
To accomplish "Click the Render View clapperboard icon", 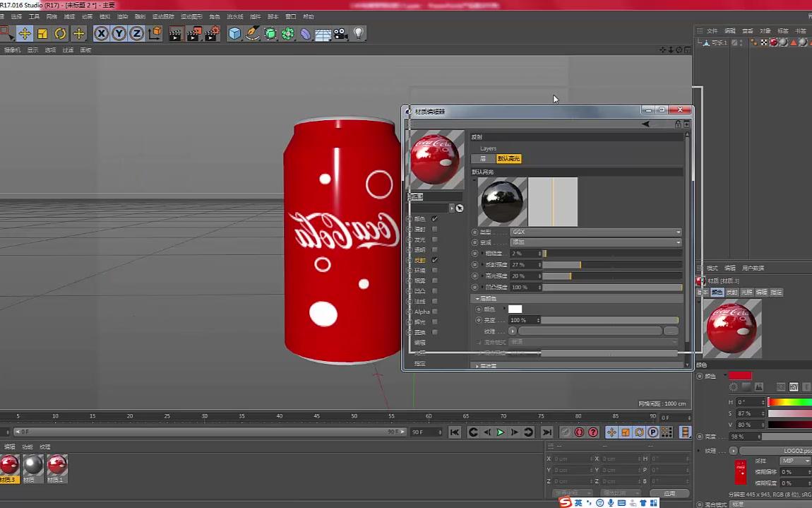I will [176, 34].
